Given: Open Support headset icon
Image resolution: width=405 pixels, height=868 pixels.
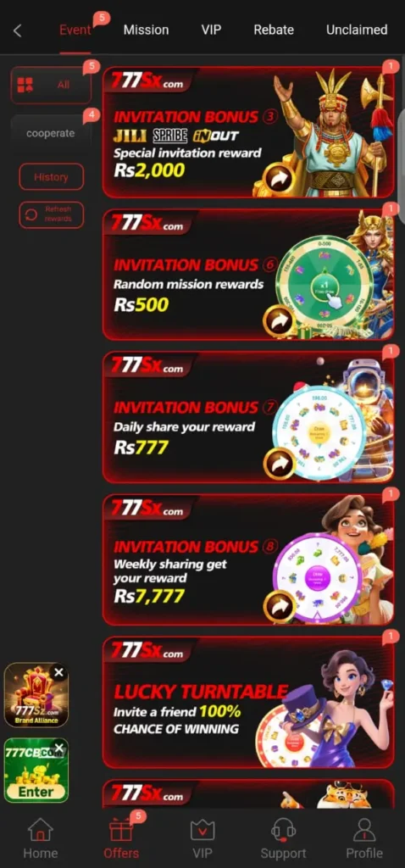Looking at the screenshot, I should pyautogui.click(x=283, y=838).
